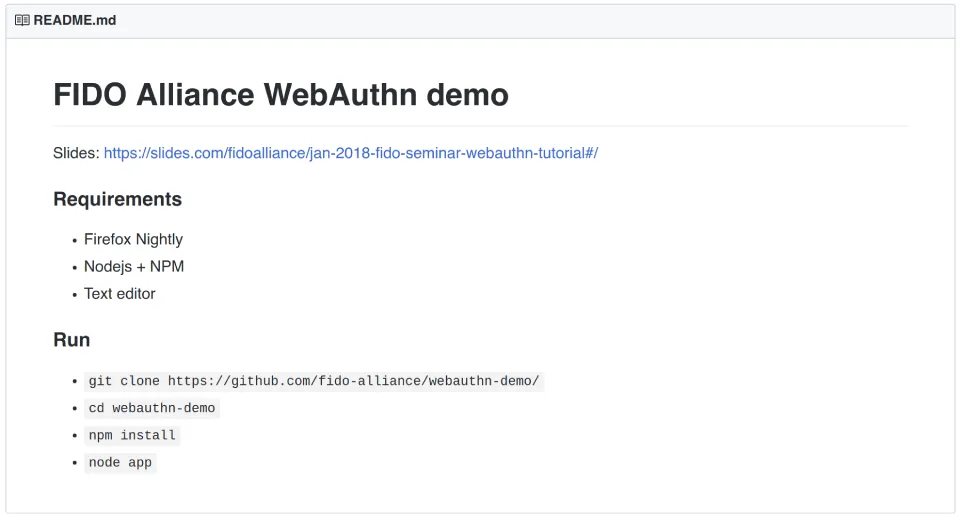Screen dimensions: 960x518
Task: Click the npm install command
Action: 132,435
